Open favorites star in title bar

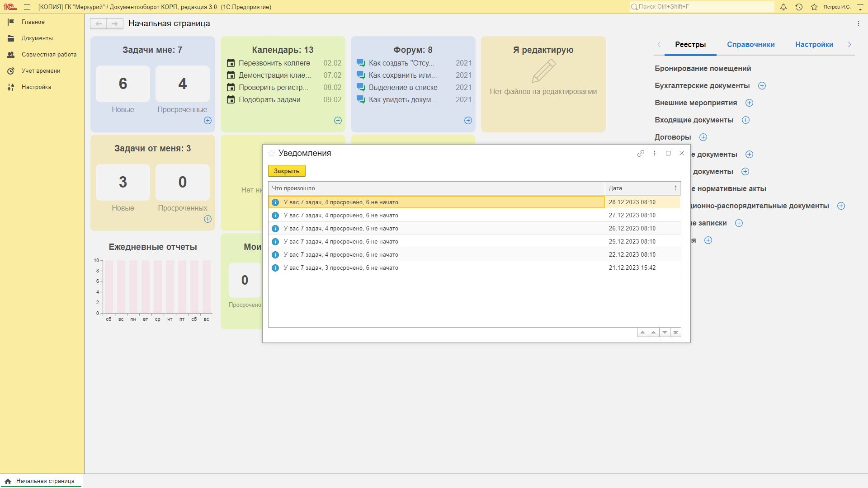coord(814,7)
